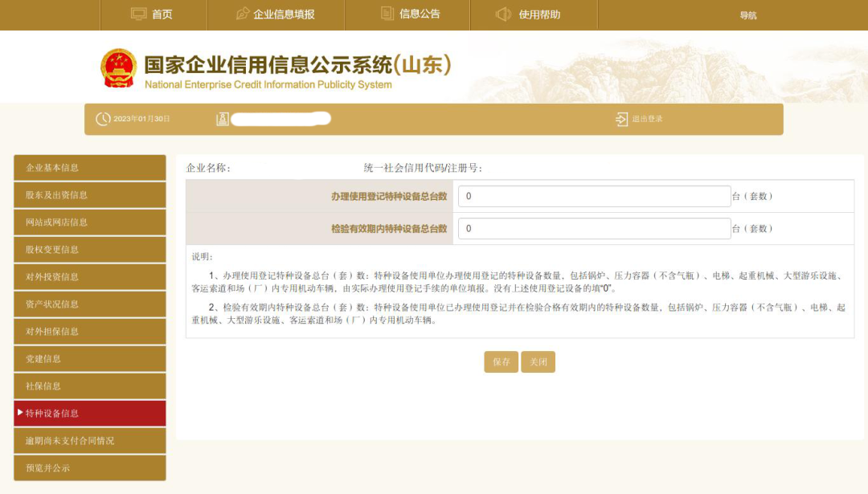The image size is (868, 494).
Task: Open 企业基本信息 in the sidebar
Action: (x=90, y=168)
